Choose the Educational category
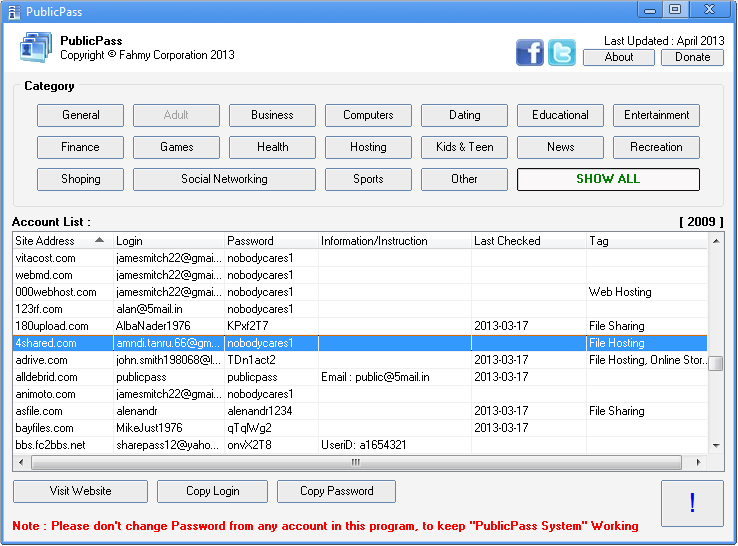Viewport: 738px width, 546px height. [560, 115]
